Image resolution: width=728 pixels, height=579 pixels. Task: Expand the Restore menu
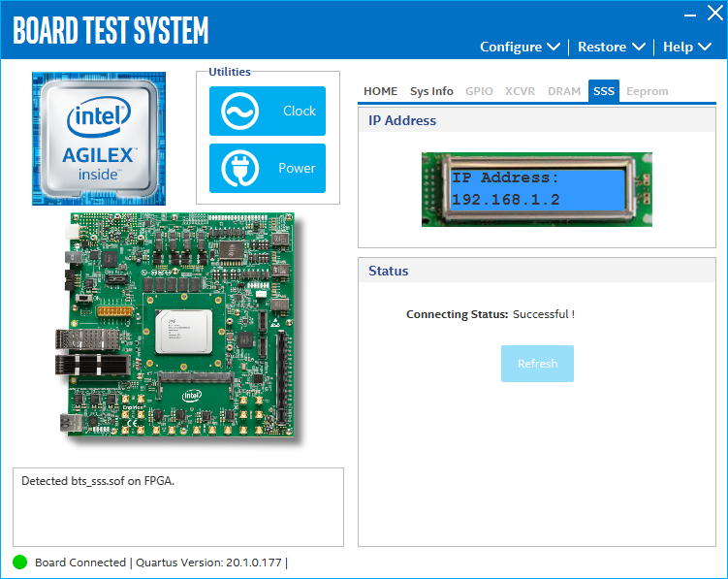click(612, 47)
